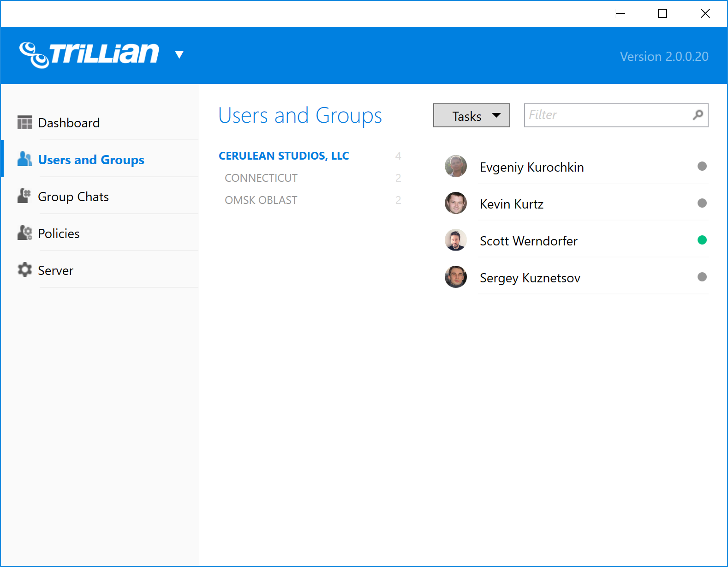
Task: Click the Dashboard grid icon
Action: coord(25,123)
